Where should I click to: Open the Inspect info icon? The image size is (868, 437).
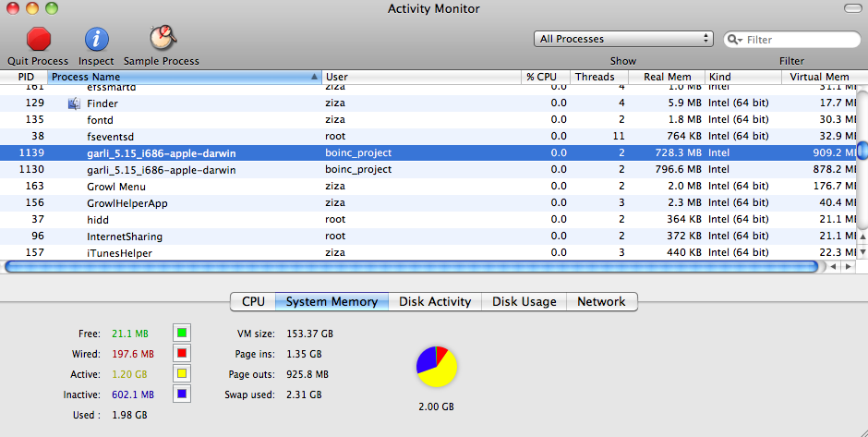(96, 40)
